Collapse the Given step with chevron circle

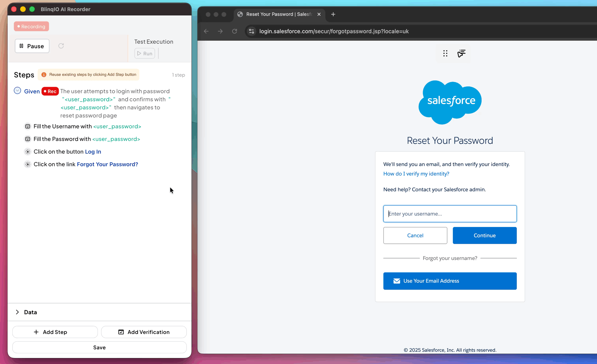pos(17,91)
